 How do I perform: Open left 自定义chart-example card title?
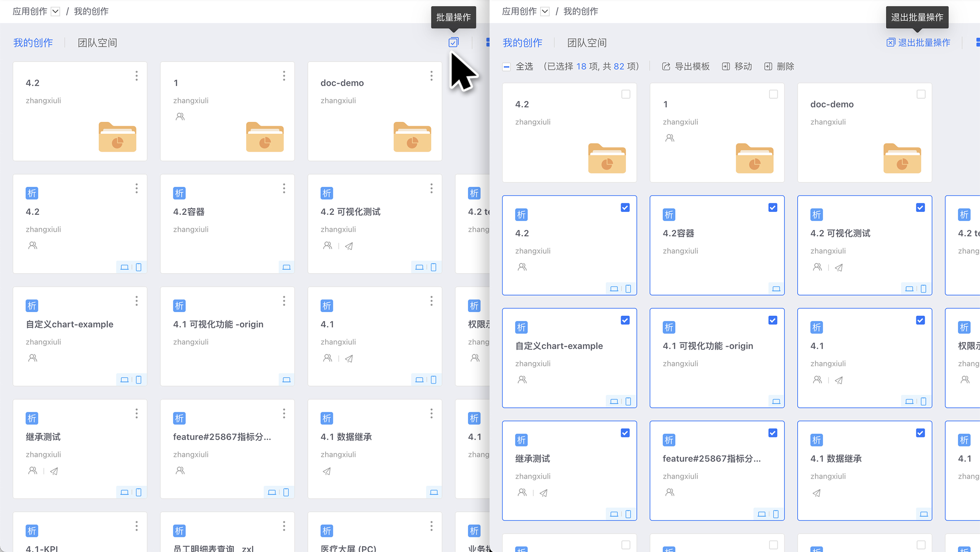(x=69, y=324)
